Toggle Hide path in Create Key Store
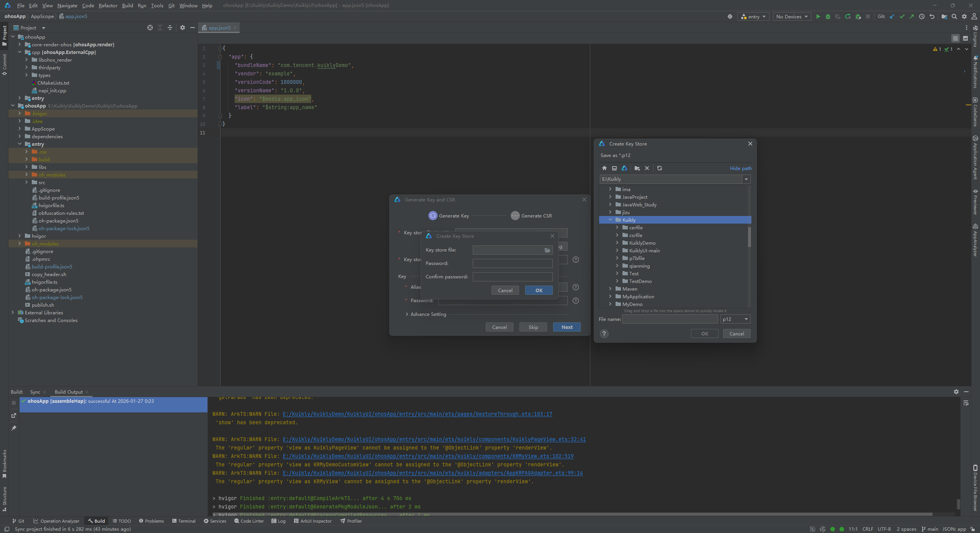980x533 pixels. click(740, 168)
